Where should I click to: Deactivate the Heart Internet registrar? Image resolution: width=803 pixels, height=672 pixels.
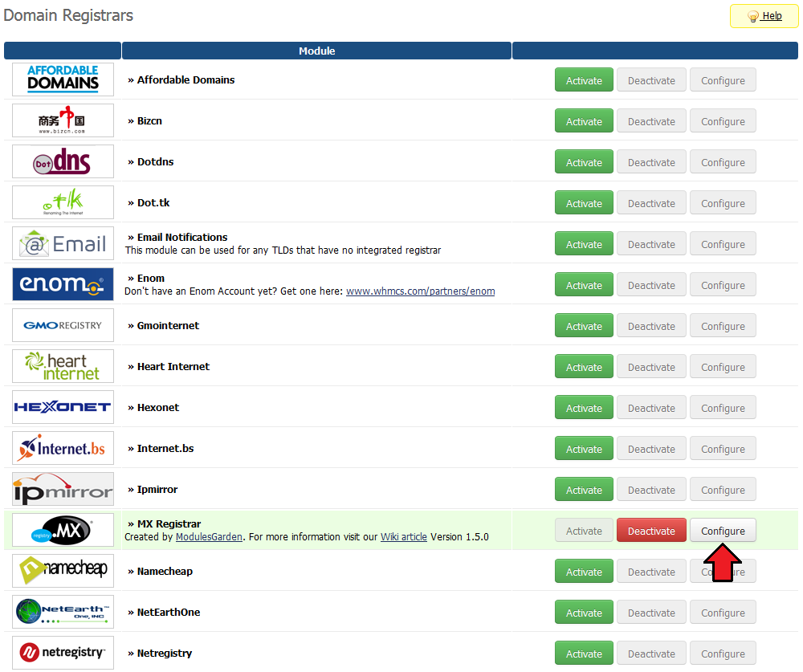tap(651, 367)
